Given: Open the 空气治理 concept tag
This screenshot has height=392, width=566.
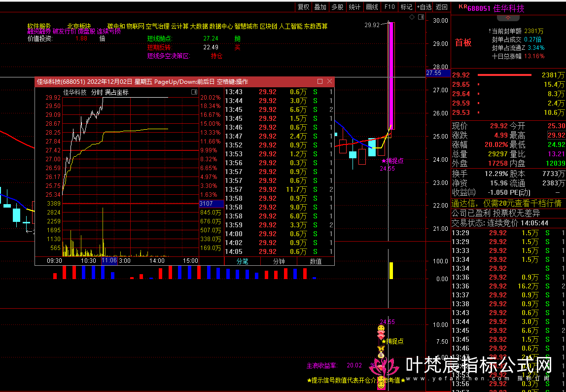Looking at the screenshot, I should pos(158,26).
